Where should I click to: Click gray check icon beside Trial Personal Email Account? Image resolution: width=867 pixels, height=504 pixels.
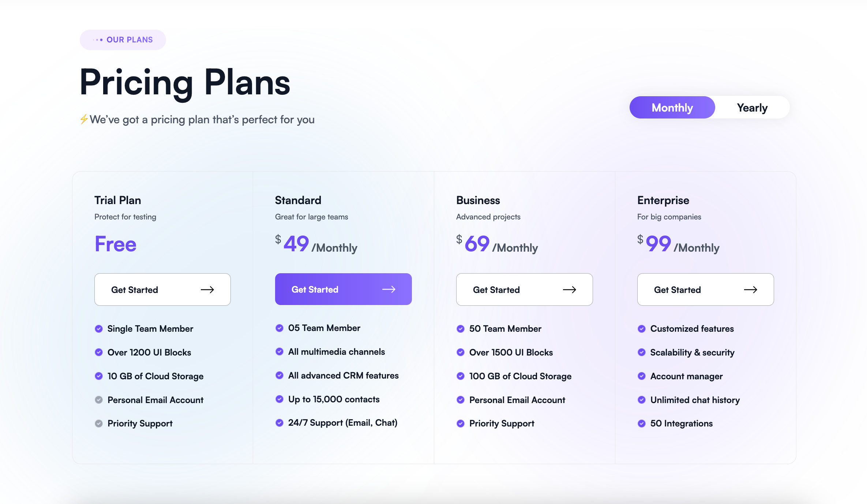click(99, 400)
